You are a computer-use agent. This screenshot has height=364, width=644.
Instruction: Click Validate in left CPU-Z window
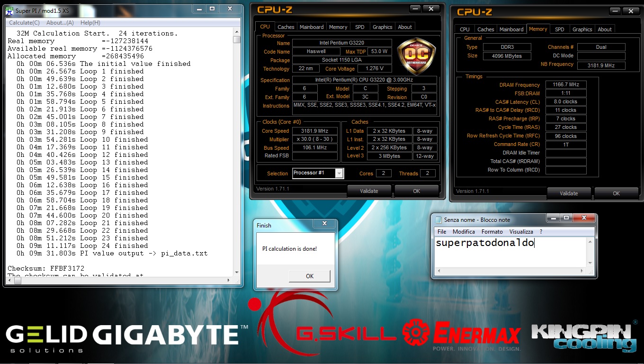369,191
